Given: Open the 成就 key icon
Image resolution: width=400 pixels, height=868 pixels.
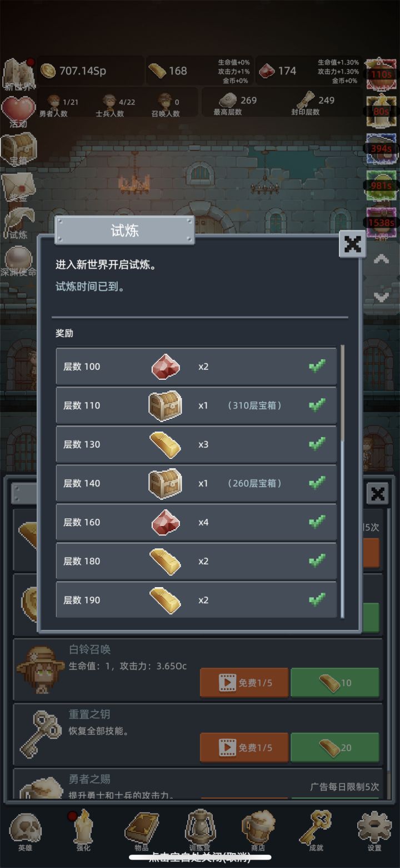Looking at the screenshot, I should 316,831.
